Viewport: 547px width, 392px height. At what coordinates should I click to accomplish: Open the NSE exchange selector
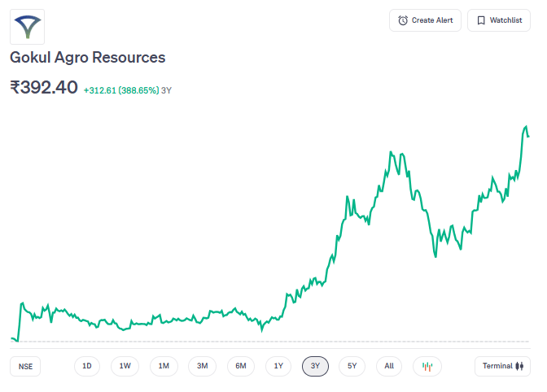pos(25,367)
